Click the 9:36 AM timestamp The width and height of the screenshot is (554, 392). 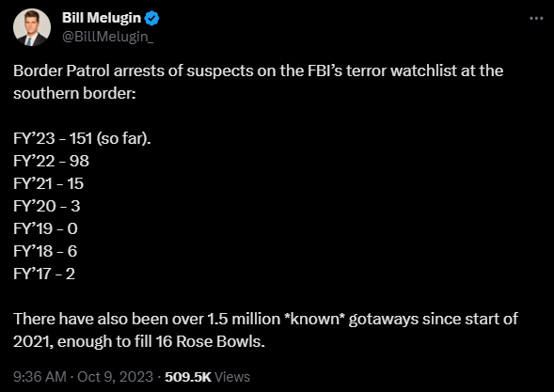tap(40, 377)
